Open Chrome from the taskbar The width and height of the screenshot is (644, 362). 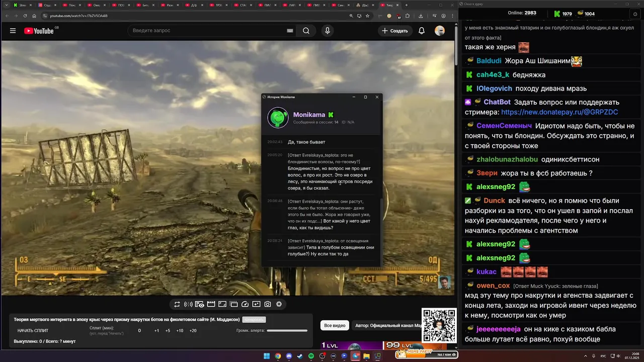pyautogui.click(x=278, y=356)
